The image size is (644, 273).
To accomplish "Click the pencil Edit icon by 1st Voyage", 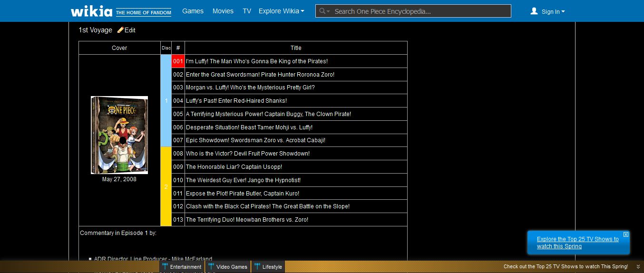I will click(120, 30).
